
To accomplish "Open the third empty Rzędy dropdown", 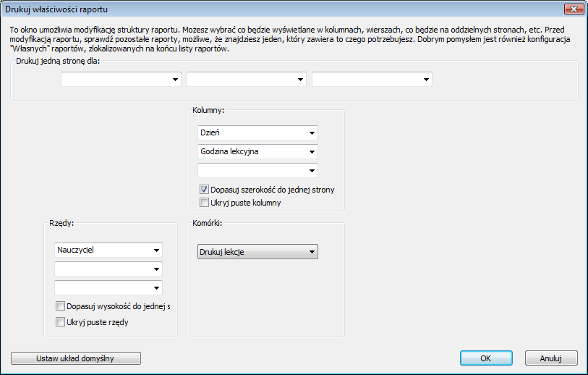I will [108, 288].
